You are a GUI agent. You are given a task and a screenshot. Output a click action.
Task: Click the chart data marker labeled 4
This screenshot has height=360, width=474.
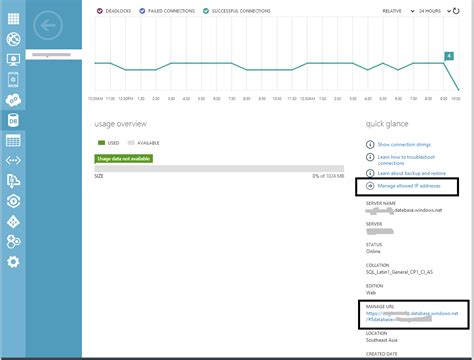449,56
